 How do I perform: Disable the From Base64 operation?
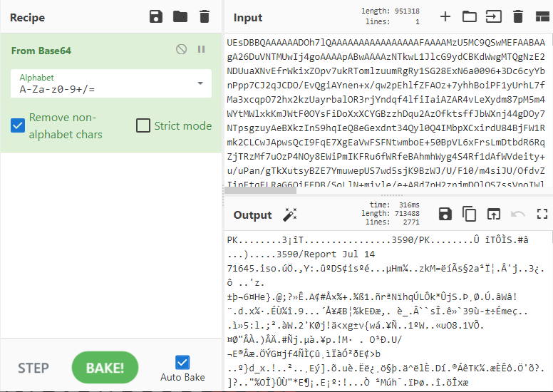pyautogui.click(x=181, y=49)
